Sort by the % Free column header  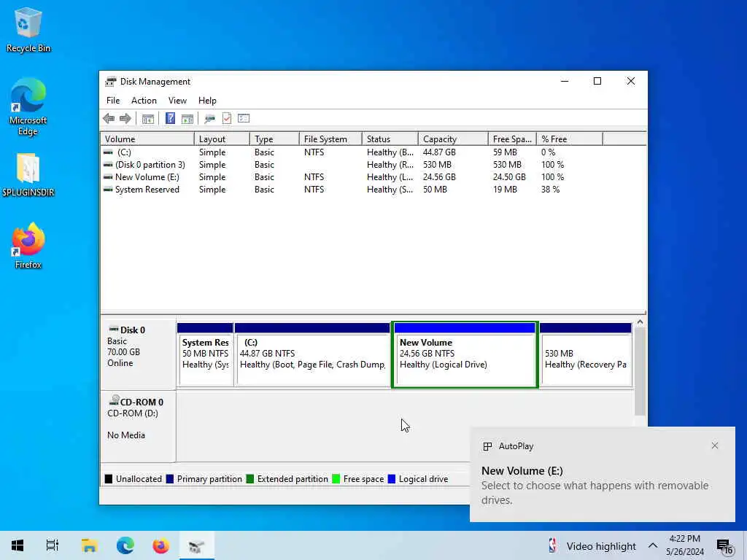[x=569, y=139]
